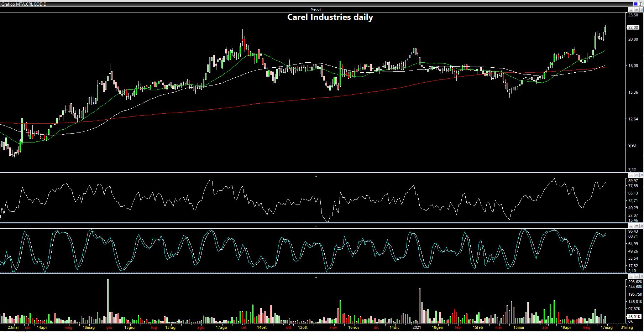Image resolution: width=644 pixels, height=332 pixels.
Task: Click the highlighted 46,01K volume label
Action: tap(634, 317)
